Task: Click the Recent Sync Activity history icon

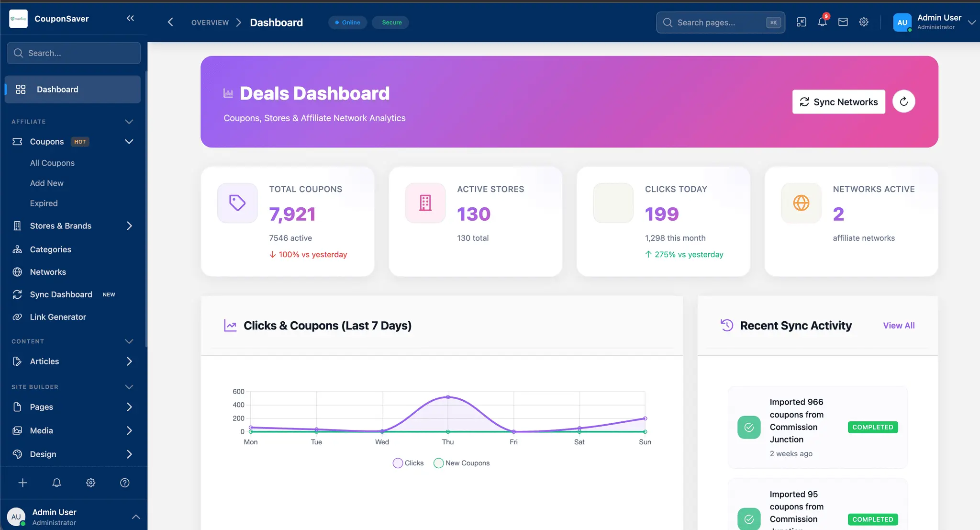Action: (727, 325)
